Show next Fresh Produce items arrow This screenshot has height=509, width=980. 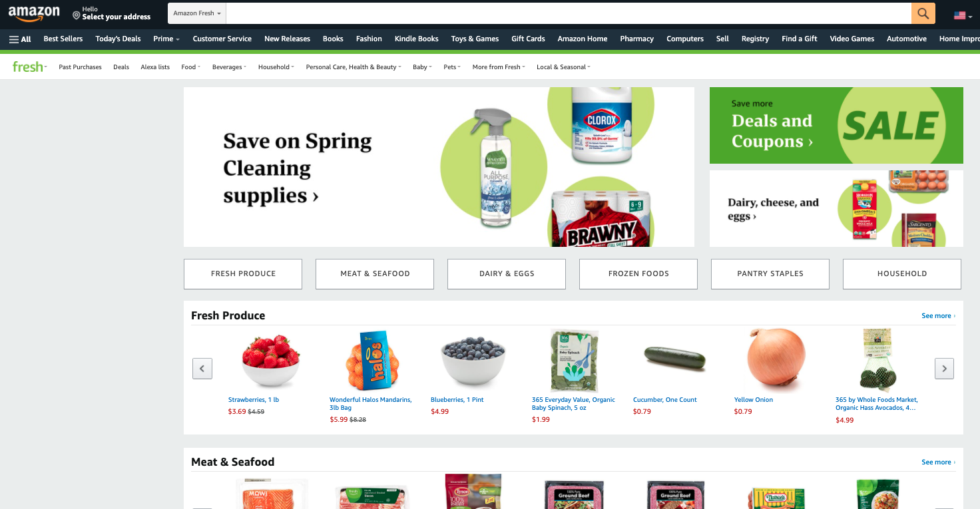(944, 368)
